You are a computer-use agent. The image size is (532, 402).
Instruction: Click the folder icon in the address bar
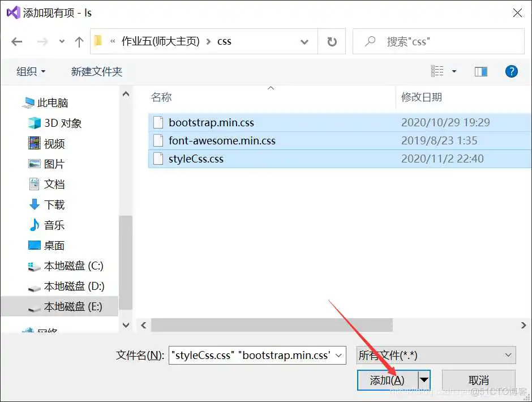tap(98, 41)
